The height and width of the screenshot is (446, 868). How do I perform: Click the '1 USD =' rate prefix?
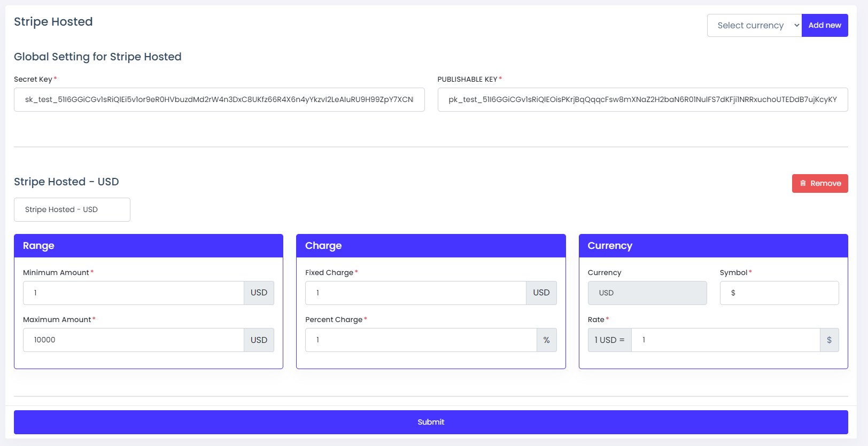(x=610, y=340)
